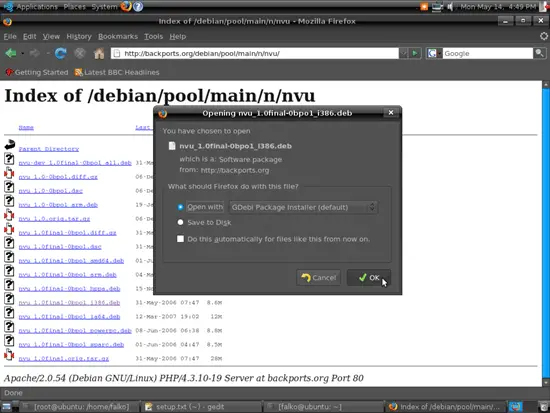
Task: Select the Open with radio button
Action: 180,207
